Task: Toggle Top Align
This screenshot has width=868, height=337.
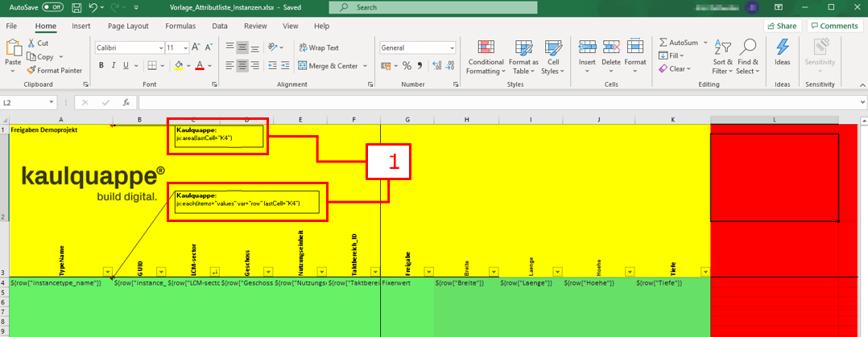Action: [x=229, y=47]
